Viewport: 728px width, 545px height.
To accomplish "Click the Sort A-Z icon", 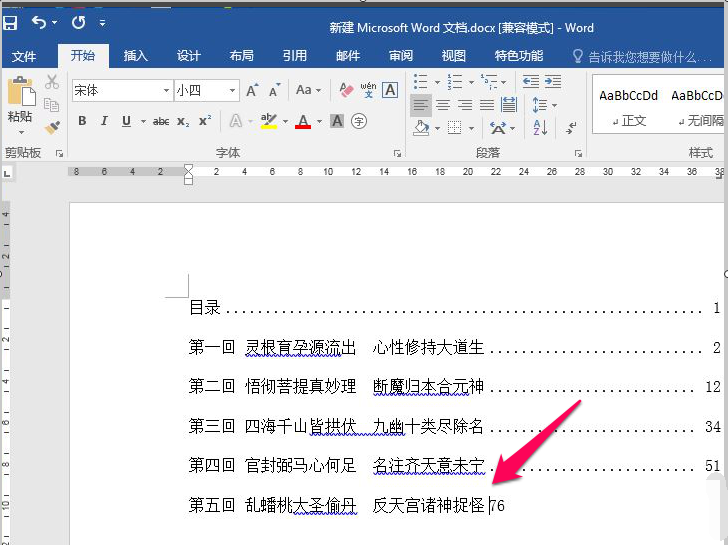I will (540, 127).
